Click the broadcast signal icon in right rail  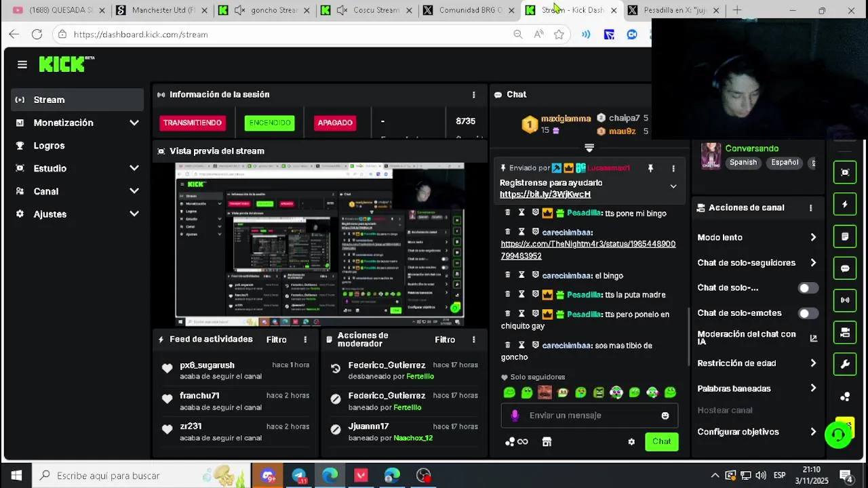pyautogui.click(x=845, y=300)
